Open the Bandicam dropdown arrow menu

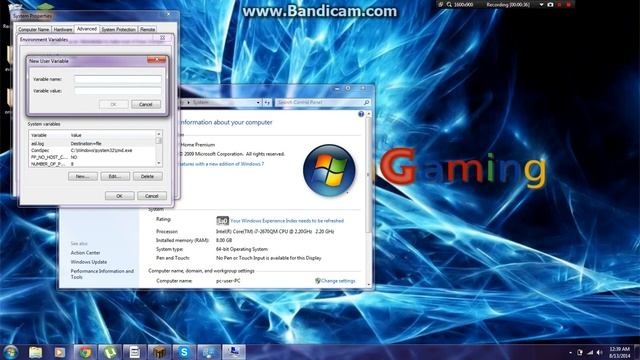coord(541,4)
